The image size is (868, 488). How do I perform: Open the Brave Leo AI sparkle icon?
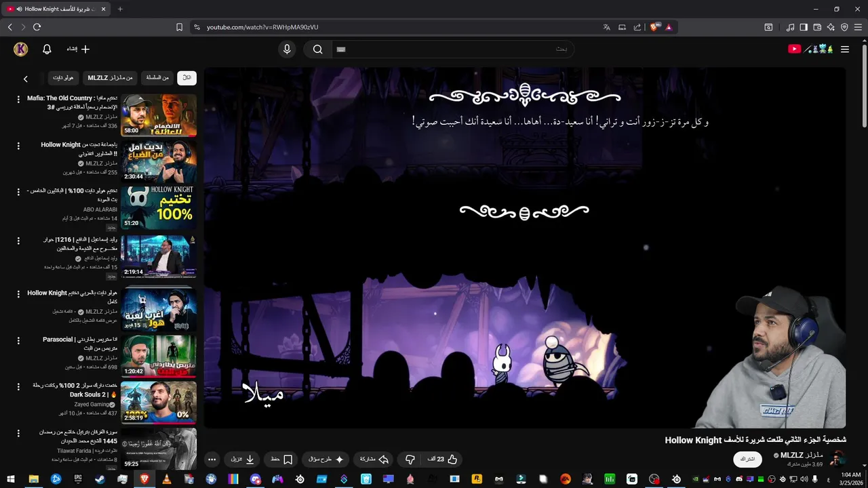(831, 27)
